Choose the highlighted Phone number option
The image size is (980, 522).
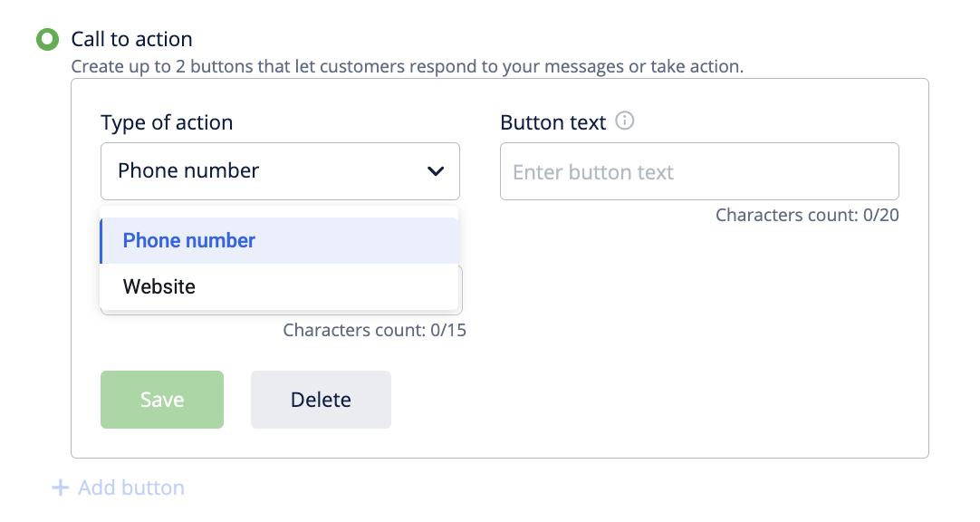pos(279,241)
